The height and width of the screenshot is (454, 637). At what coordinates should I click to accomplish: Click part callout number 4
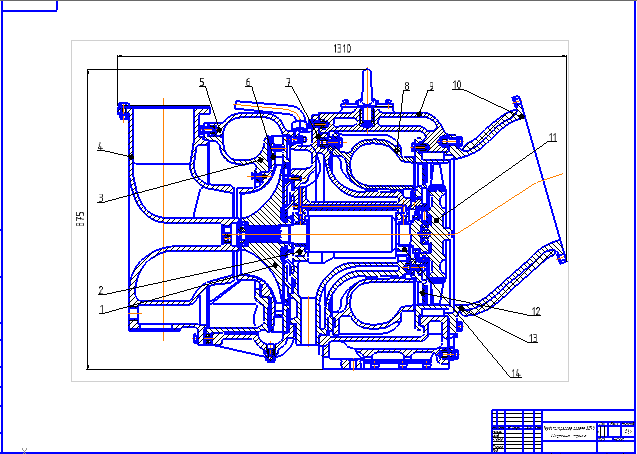click(x=100, y=147)
